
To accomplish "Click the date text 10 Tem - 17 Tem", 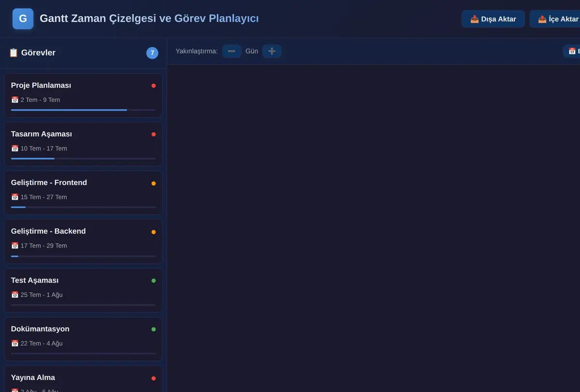I will [x=43, y=148].
